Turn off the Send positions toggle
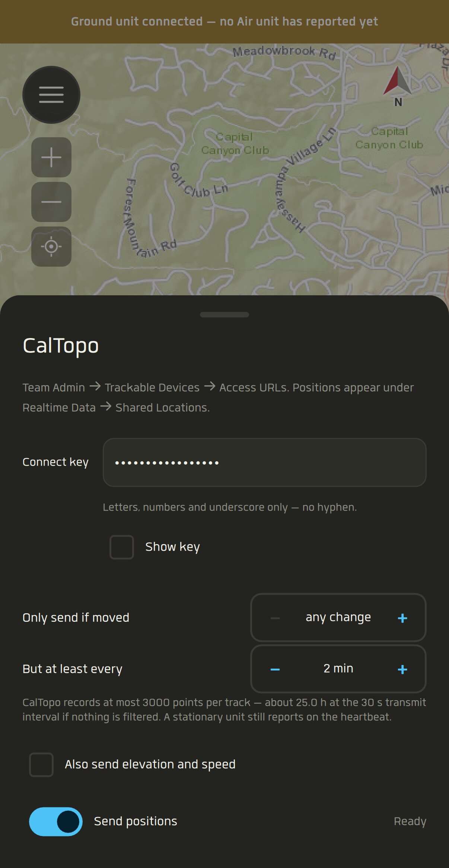Screen dimensions: 449x868 point(56,822)
